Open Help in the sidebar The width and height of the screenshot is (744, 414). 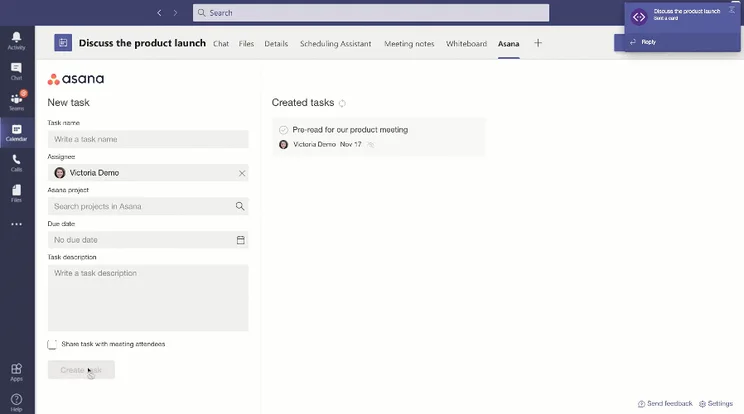[x=17, y=403]
